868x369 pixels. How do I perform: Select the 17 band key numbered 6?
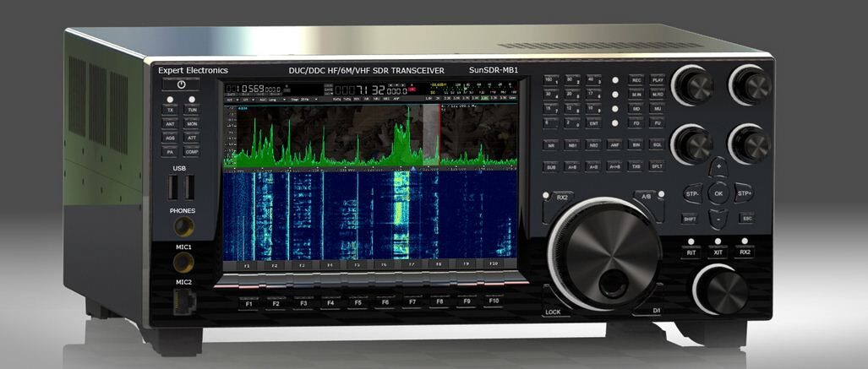[592, 95]
